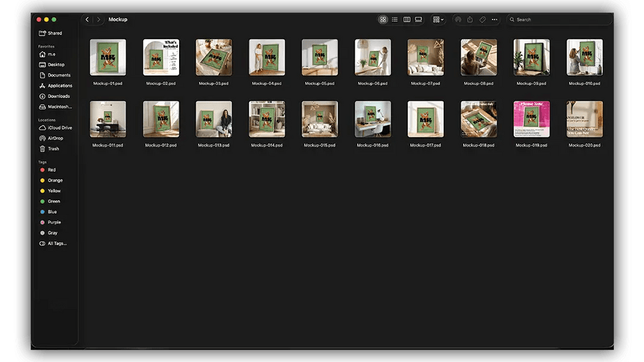The image size is (644, 362).
Task: Select the Mockup-07.psd thumbnail
Action: [426, 57]
